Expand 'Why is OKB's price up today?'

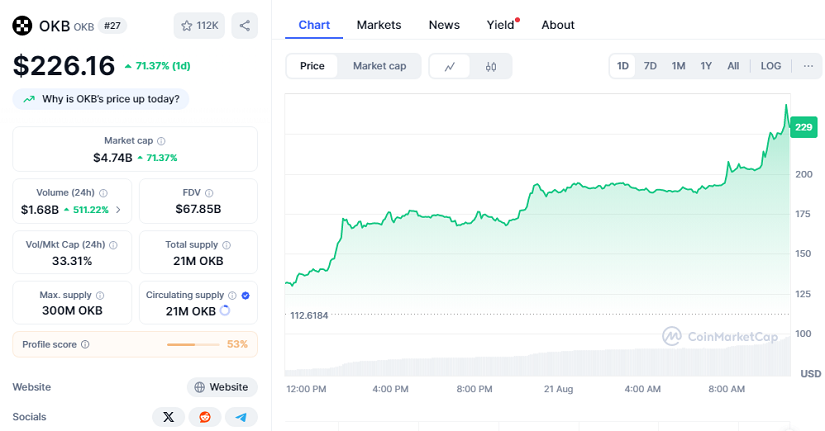pos(101,99)
